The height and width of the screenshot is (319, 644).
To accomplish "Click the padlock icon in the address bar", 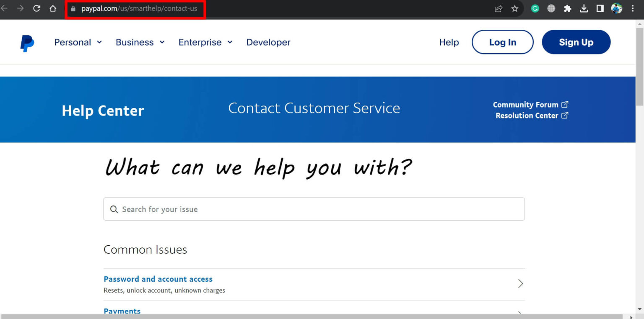I will pos(73,8).
